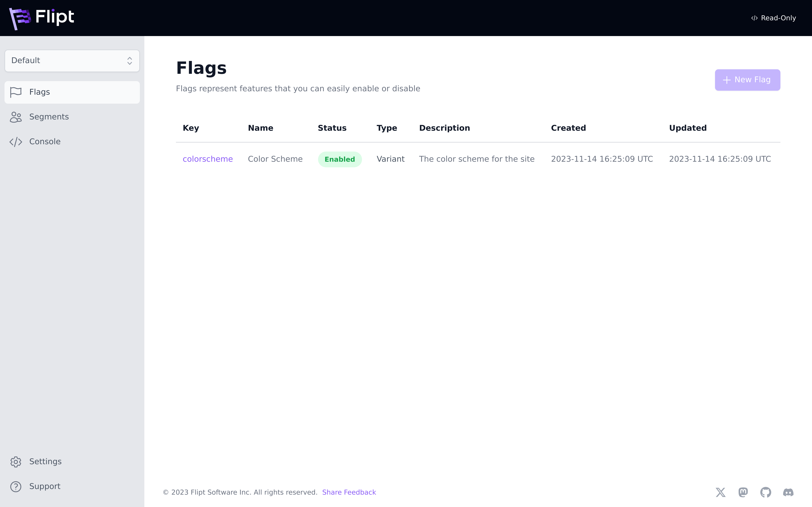Click the Enabled status badge
Screen dimensions: 812x507
coord(340,159)
